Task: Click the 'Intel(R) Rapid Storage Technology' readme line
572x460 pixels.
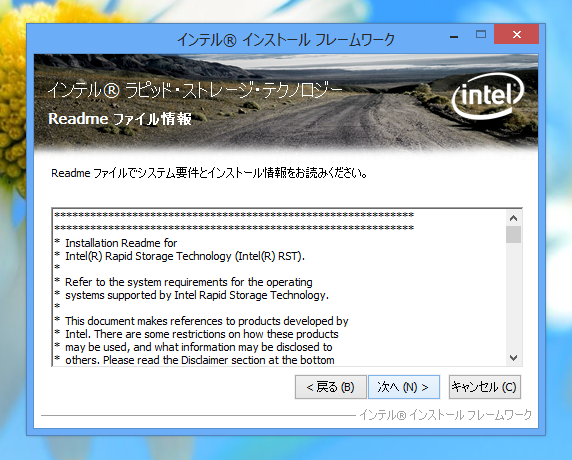Action: 185,256
